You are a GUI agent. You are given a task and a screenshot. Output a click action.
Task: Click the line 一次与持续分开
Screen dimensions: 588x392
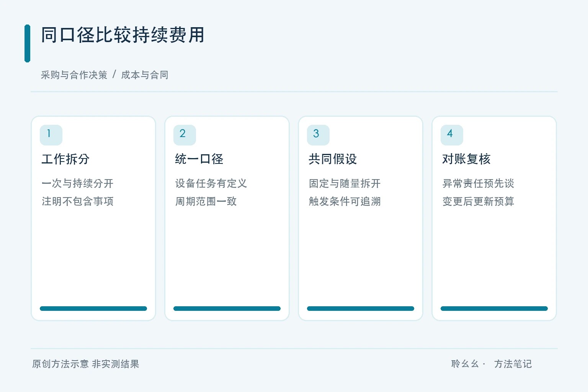(77, 183)
